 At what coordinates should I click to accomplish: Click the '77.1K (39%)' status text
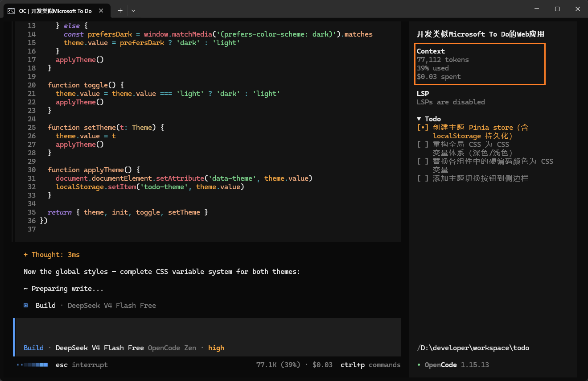pos(279,365)
